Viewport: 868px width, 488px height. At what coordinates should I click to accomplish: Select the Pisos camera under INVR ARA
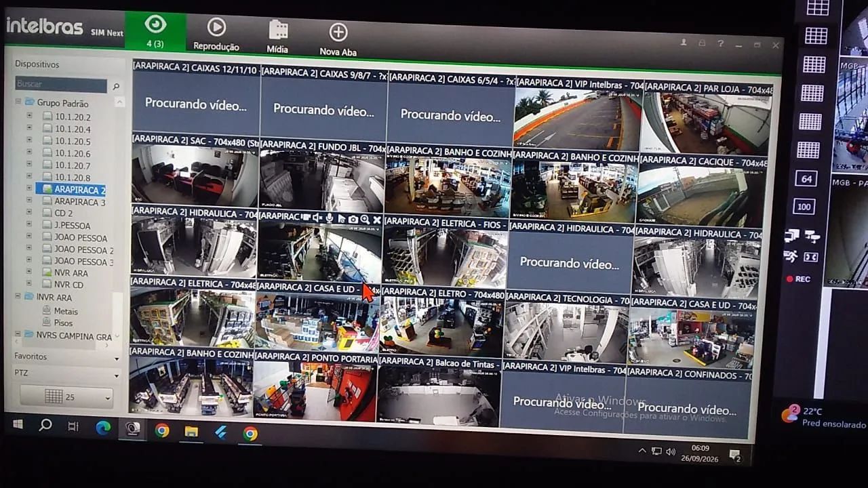coord(58,323)
